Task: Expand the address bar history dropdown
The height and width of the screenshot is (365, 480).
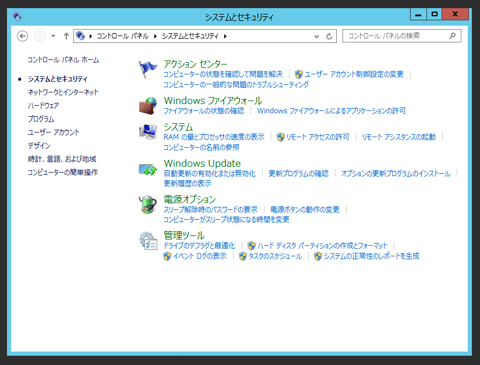Action: [x=316, y=36]
